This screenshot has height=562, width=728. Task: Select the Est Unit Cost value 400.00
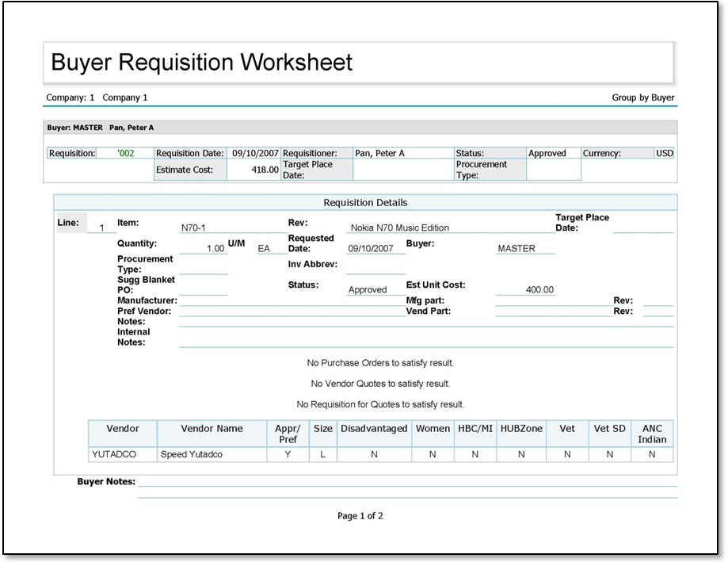coord(539,290)
